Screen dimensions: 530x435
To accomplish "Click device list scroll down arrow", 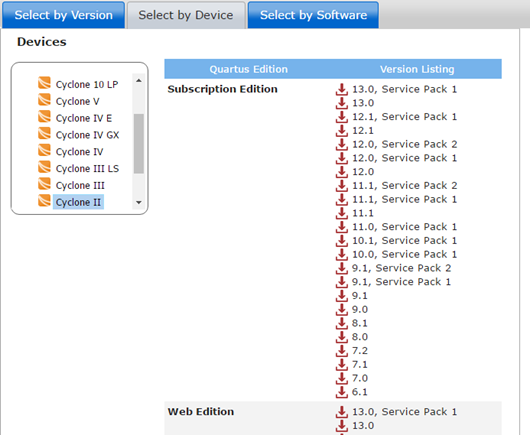I will 139,202.
